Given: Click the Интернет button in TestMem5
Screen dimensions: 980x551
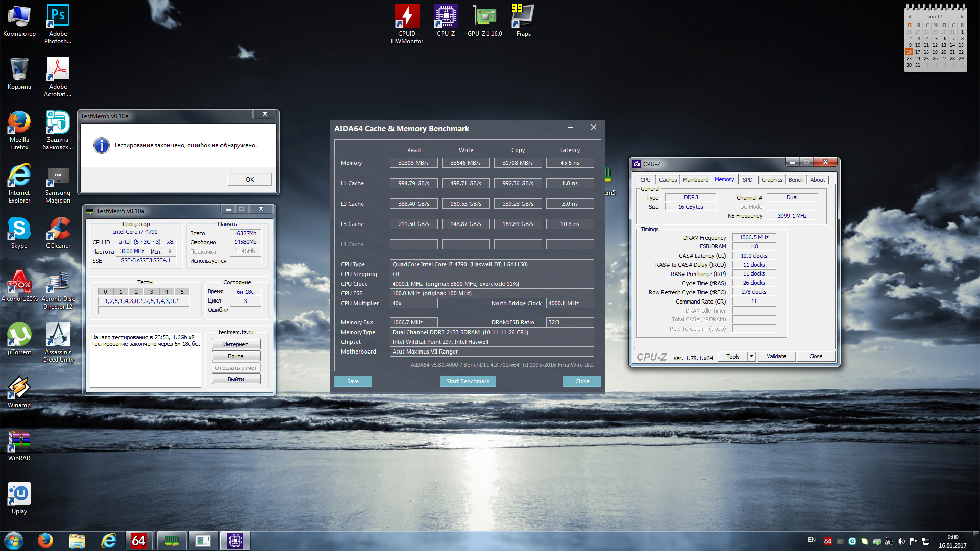Looking at the screenshot, I should (x=236, y=344).
